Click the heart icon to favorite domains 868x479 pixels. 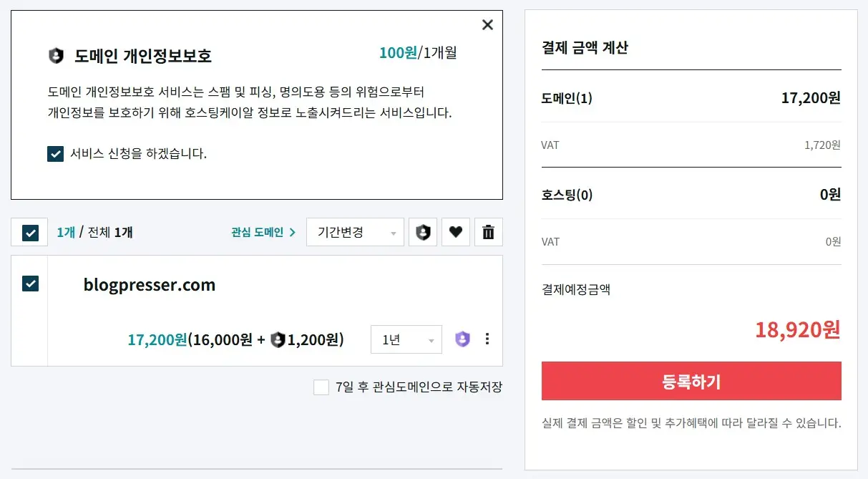click(x=456, y=232)
